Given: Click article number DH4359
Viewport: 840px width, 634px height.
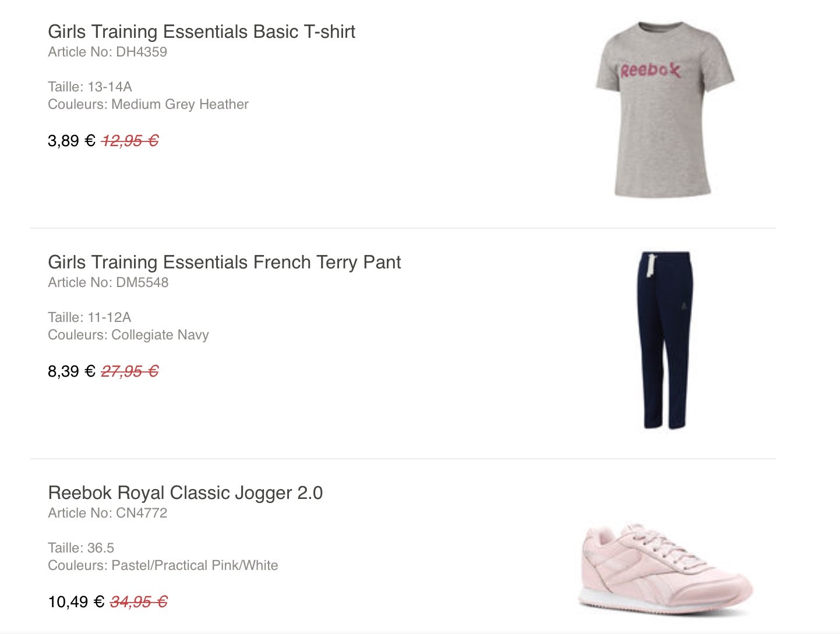Looking at the screenshot, I should (x=107, y=52).
